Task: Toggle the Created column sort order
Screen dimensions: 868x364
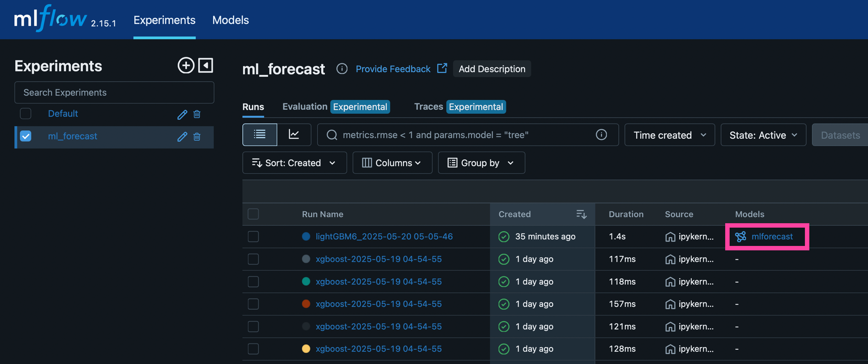Action: click(581, 214)
